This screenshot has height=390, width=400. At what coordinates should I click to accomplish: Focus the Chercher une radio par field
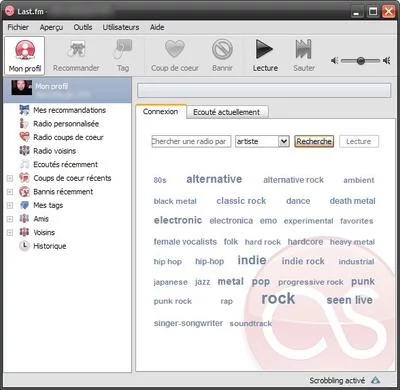pos(191,141)
